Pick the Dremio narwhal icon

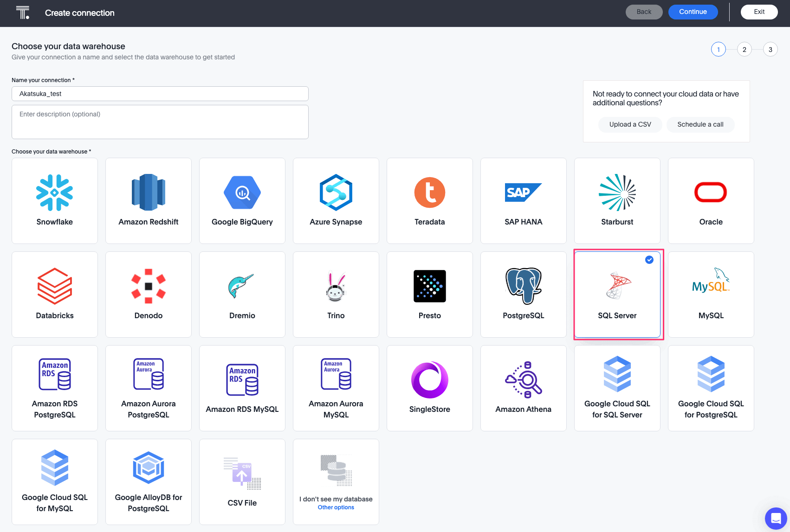(x=241, y=286)
